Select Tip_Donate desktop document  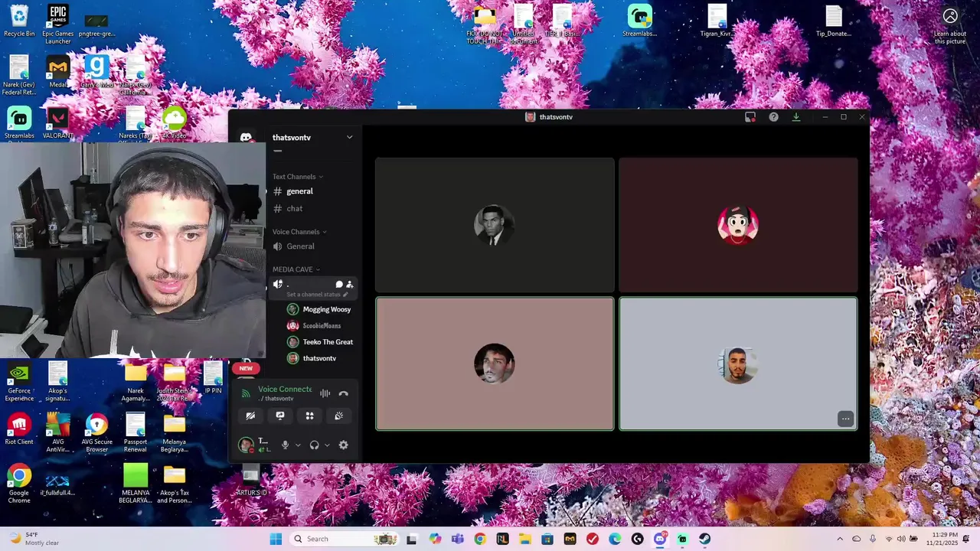click(834, 21)
